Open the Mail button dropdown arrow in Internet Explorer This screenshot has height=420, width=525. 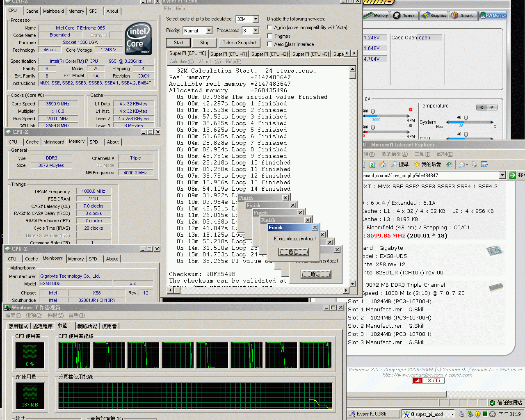(467, 165)
